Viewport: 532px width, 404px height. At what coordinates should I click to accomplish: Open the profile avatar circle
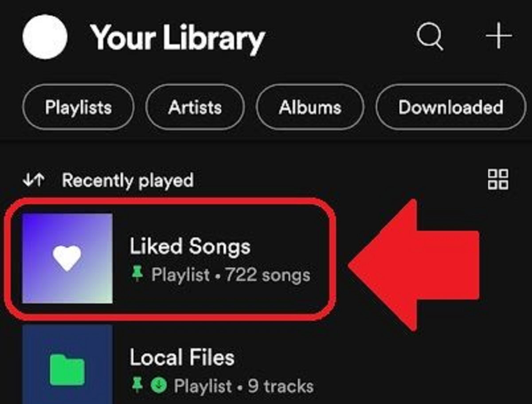pyautogui.click(x=45, y=37)
